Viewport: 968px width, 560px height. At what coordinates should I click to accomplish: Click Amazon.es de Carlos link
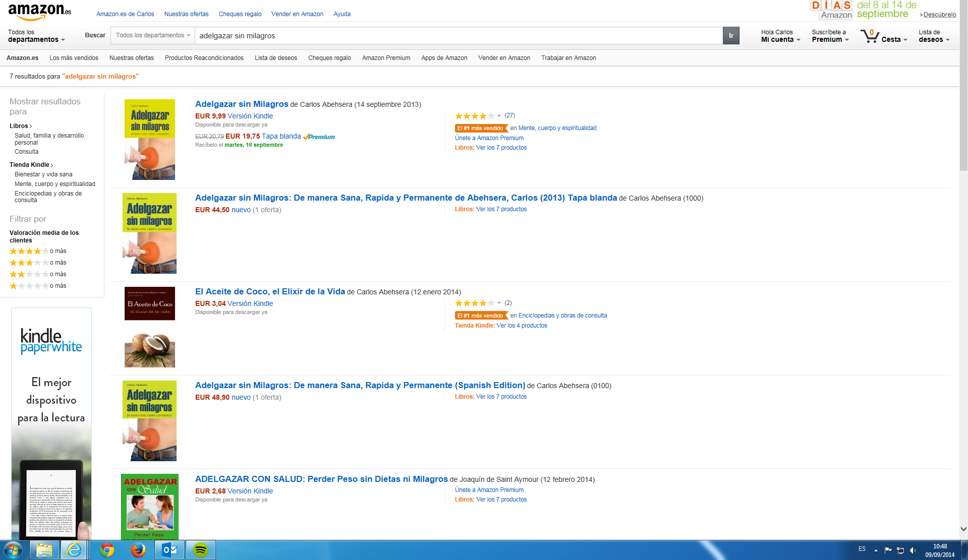[125, 14]
